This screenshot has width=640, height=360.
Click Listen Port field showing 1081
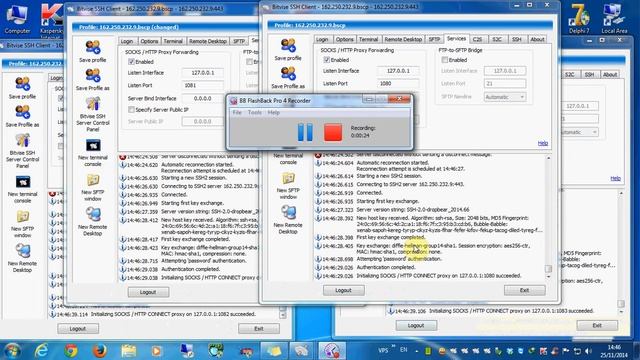203,85
